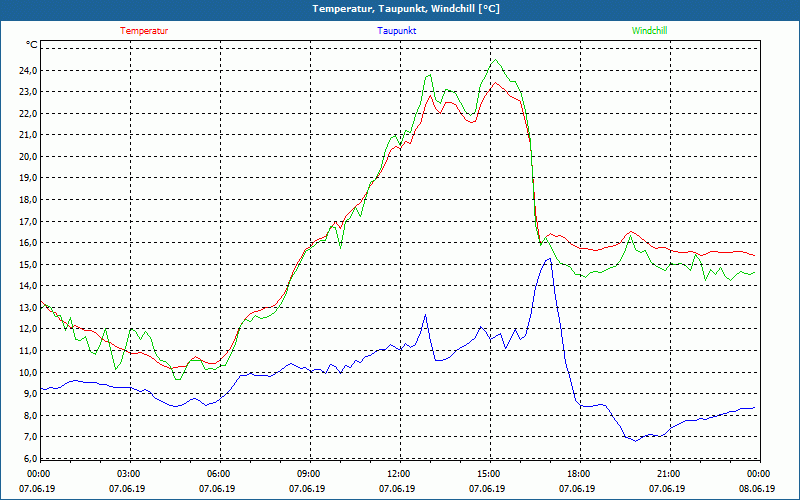Click the 24,0 y-axis value
800x500 pixels.
click(x=29, y=70)
